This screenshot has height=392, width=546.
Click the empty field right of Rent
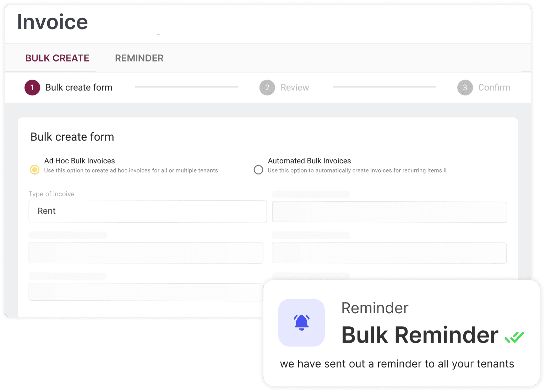(389, 212)
